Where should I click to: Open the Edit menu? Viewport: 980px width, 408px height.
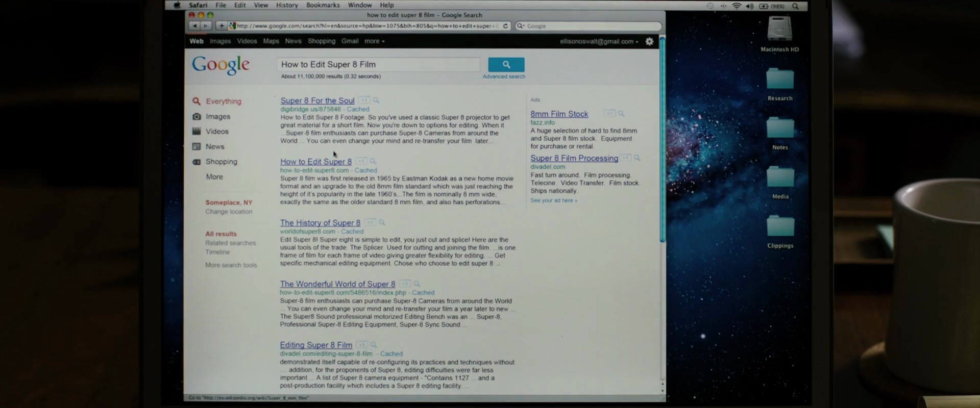click(x=240, y=5)
